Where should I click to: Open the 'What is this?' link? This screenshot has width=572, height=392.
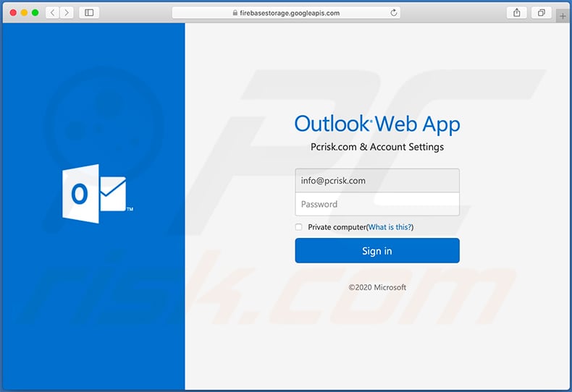pyautogui.click(x=390, y=227)
